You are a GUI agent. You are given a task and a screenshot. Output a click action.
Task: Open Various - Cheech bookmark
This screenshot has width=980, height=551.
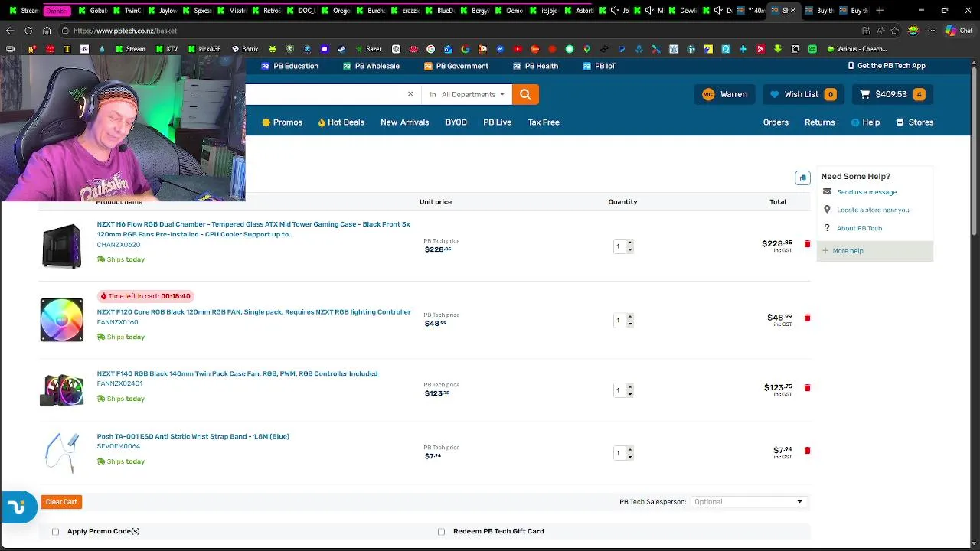(857, 49)
